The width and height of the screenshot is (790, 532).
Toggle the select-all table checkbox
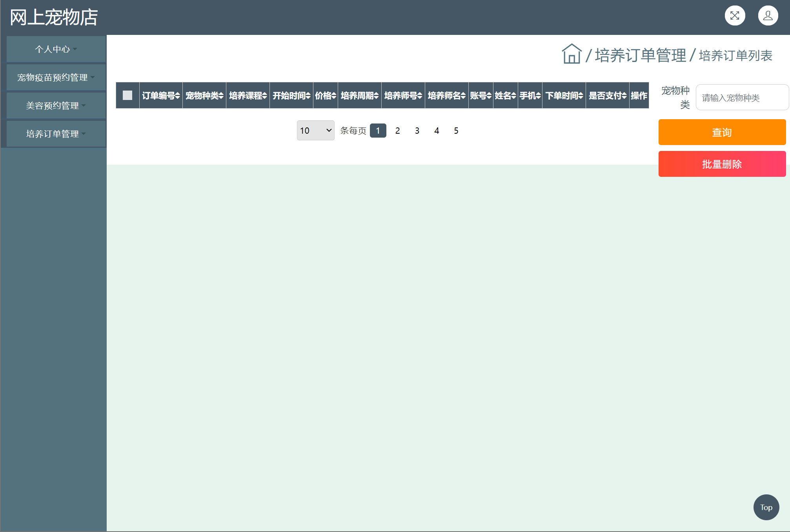click(127, 95)
